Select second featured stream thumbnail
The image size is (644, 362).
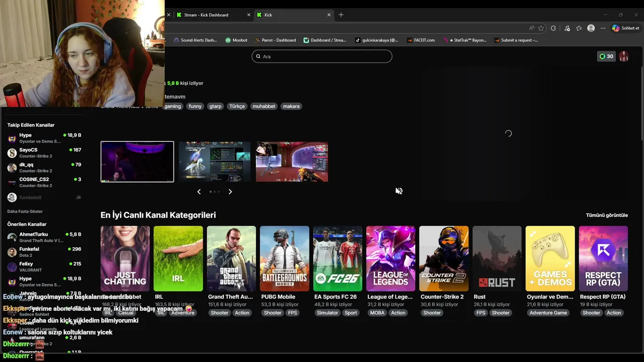pos(214,161)
